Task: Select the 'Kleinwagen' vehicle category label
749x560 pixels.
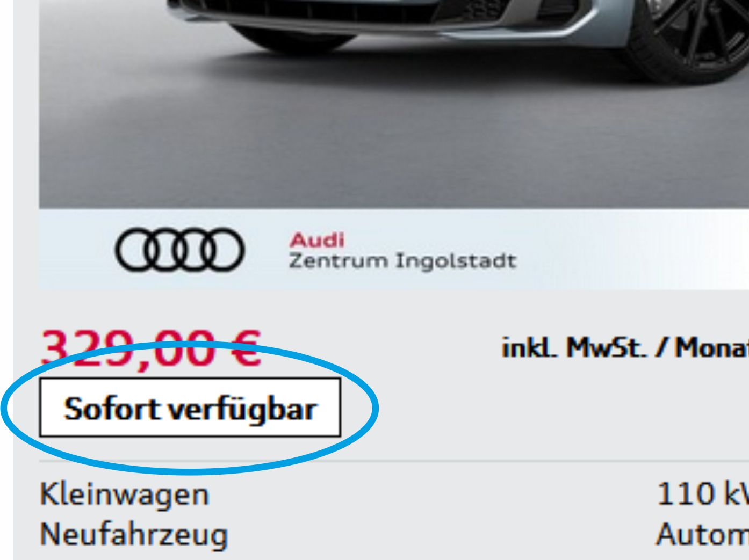Action: pyautogui.click(x=124, y=494)
